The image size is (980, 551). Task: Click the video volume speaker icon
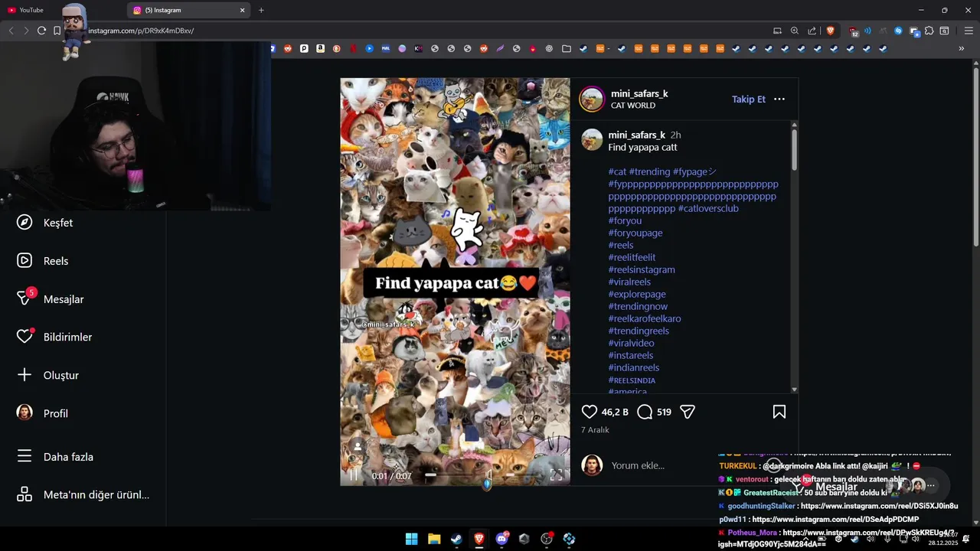pos(488,475)
